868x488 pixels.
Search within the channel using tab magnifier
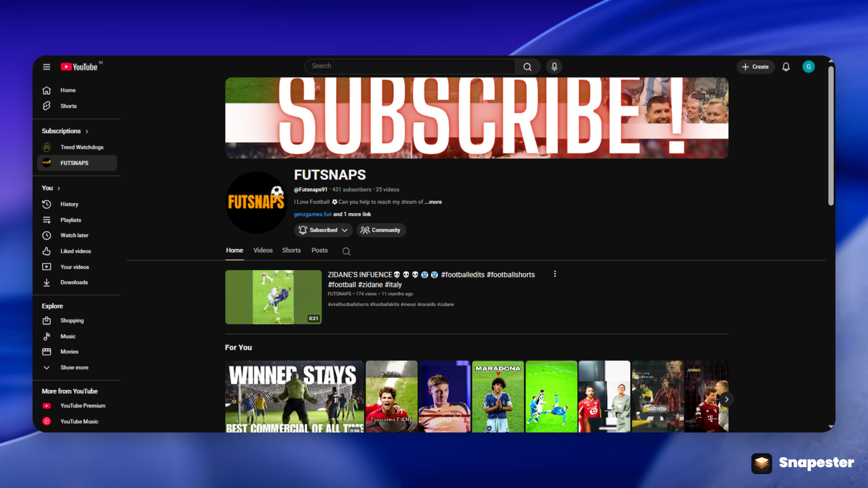click(346, 251)
